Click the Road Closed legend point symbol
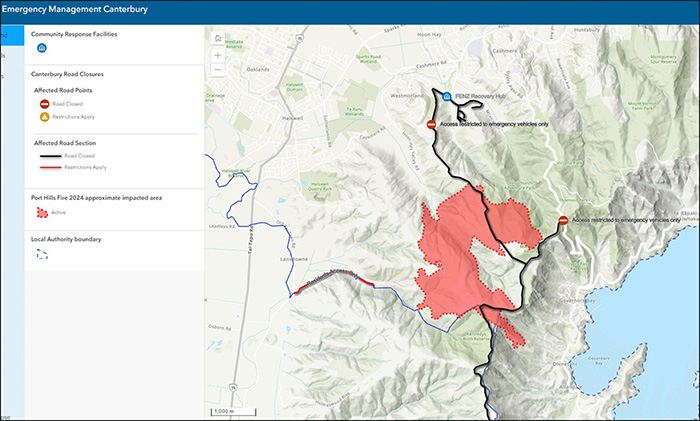Screen dimensions: 700x421 pyautogui.click(x=45, y=103)
